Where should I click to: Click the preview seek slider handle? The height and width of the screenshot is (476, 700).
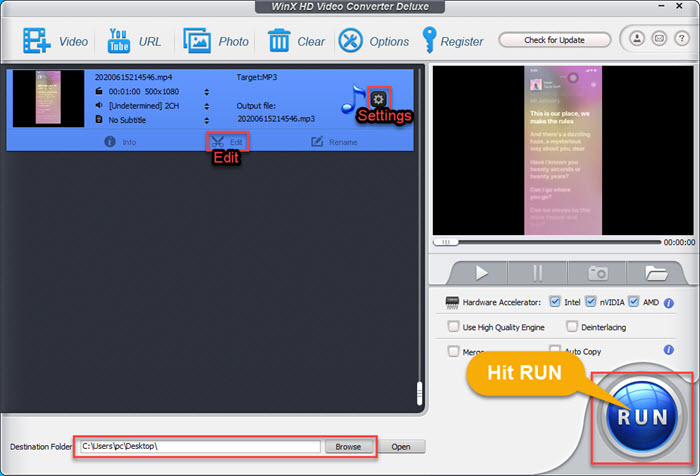coord(446,242)
